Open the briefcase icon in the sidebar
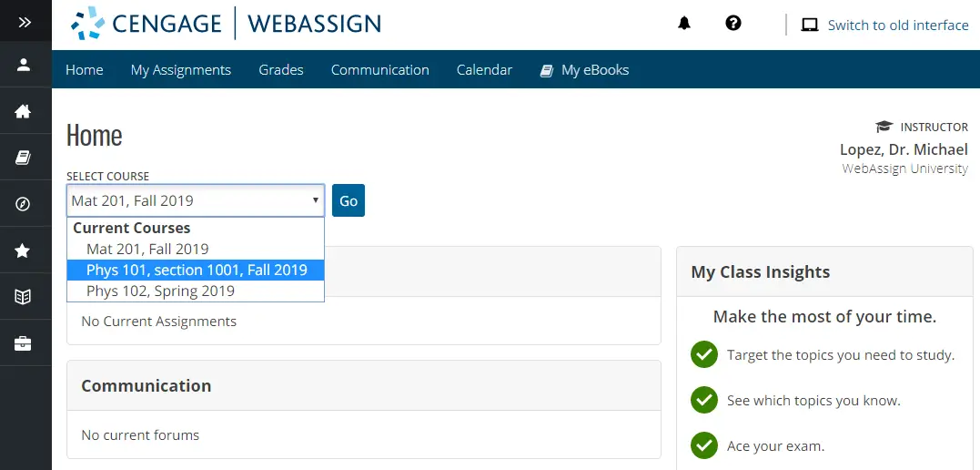The height and width of the screenshot is (470, 980). [x=23, y=343]
